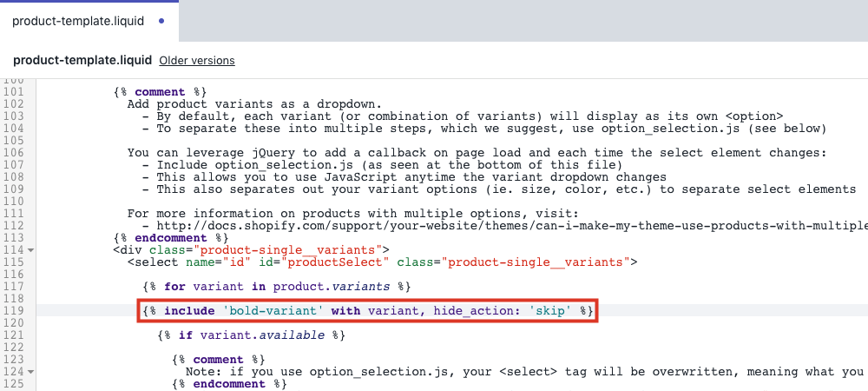Image resolution: width=868 pixels, height=391 pixels.
Task: Click the endcomment tag on line 125
Action: [229, 384]
